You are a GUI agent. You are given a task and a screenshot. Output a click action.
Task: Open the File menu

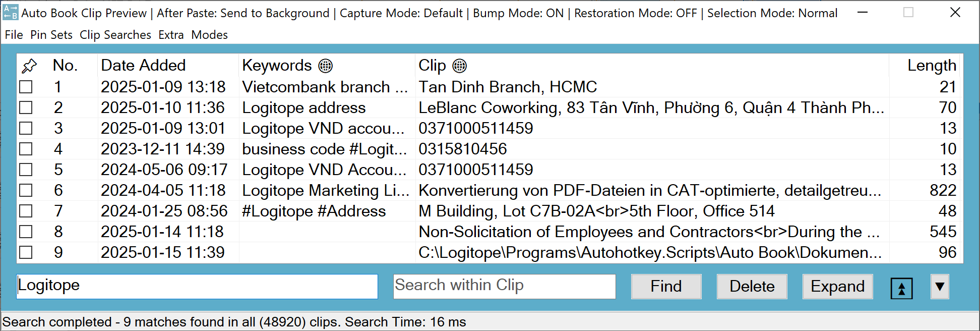14,35
